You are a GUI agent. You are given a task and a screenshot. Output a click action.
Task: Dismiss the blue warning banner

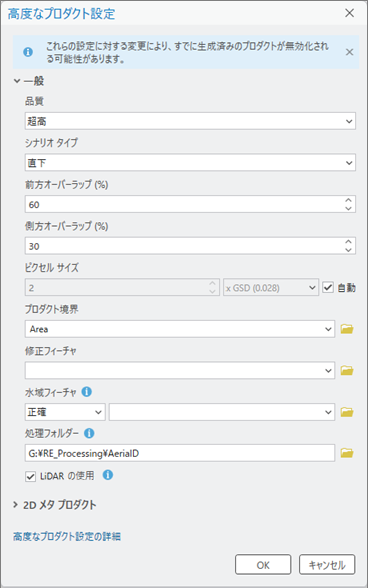point(349,52)
